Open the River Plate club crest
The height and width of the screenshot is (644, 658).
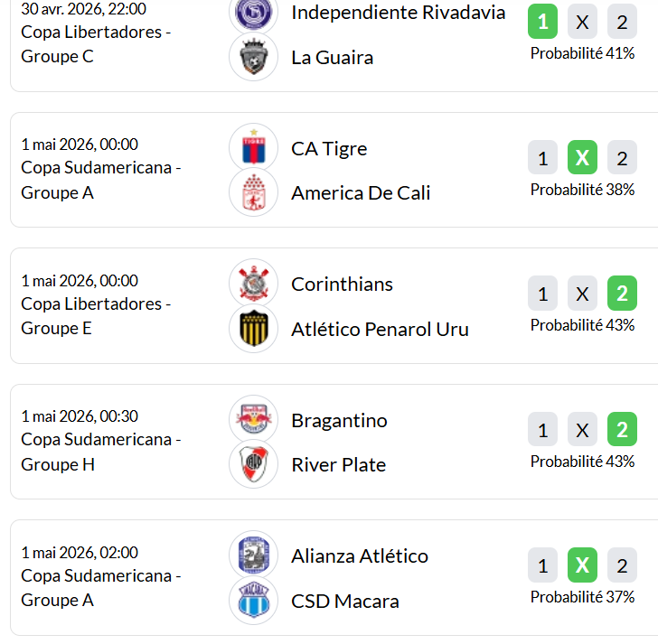point(254,465)
